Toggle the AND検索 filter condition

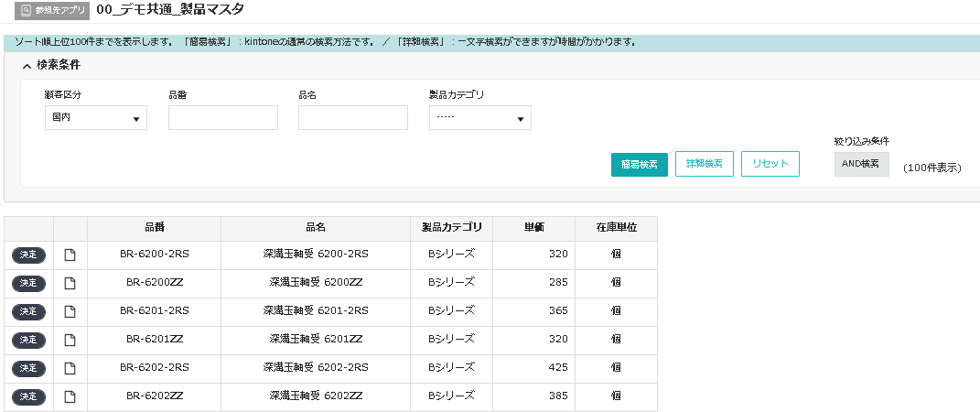(x=861, y=164)
